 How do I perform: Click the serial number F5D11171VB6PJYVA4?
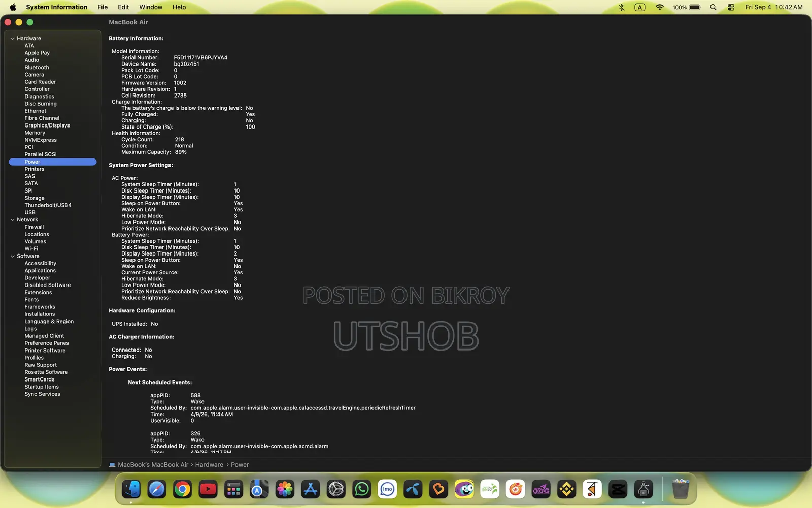pyautogui.click(x=200, y=58)
